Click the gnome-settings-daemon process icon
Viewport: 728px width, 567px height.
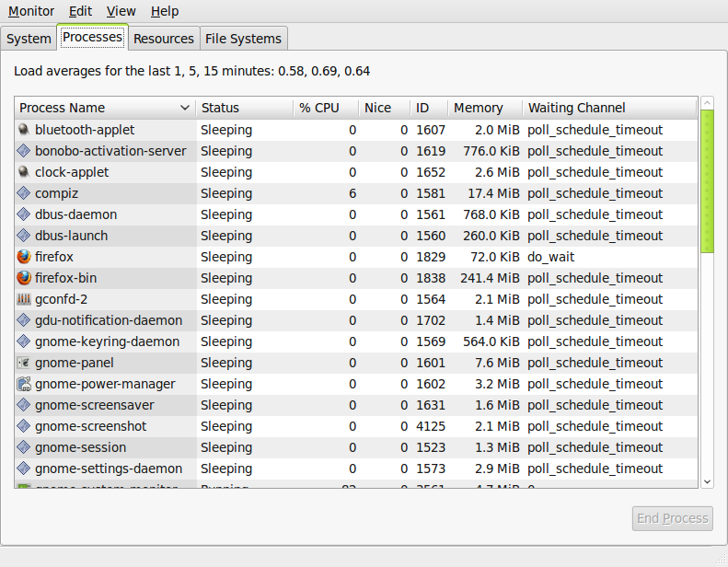[x=24, y=469]
